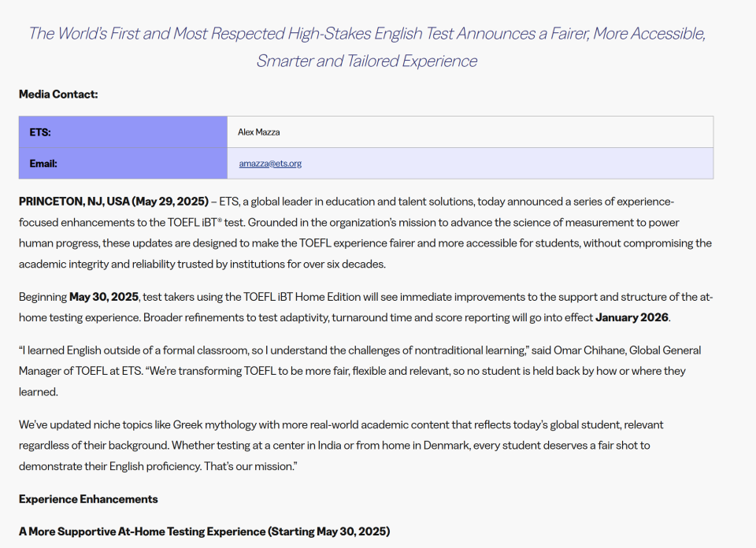
Task: Click bold "May 30, 2025" after the word Beginning
Action: [104, 297]
